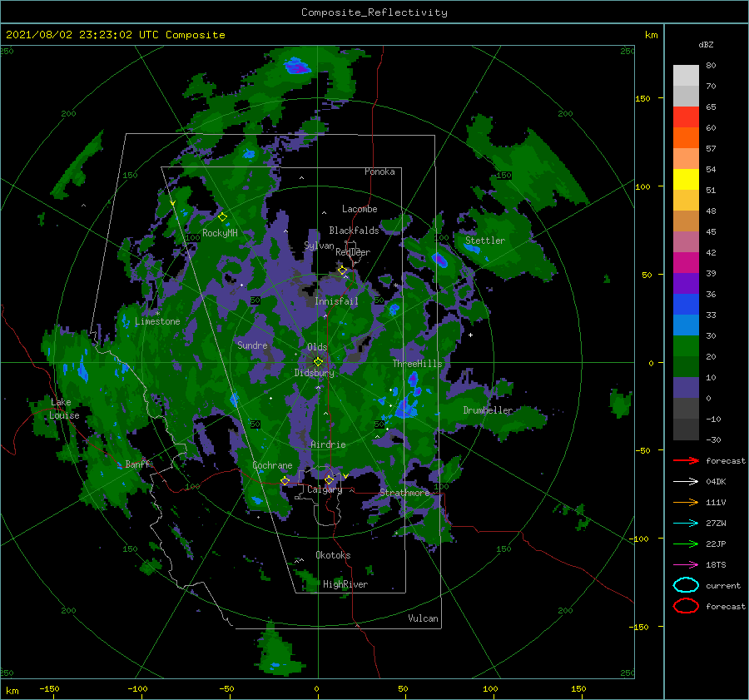Click the 04DK legend text

716,482
